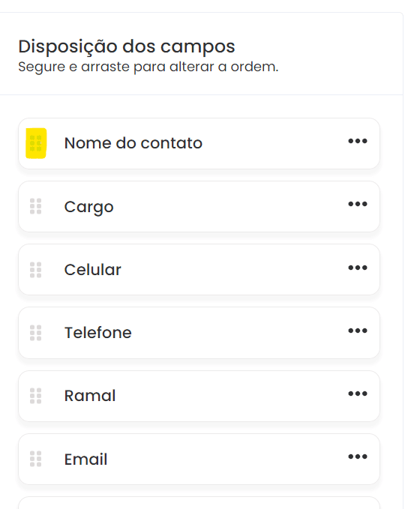The image size is (420, 509).
Task: Click the partially visible card below Email
Action: (x=199, y=503)
